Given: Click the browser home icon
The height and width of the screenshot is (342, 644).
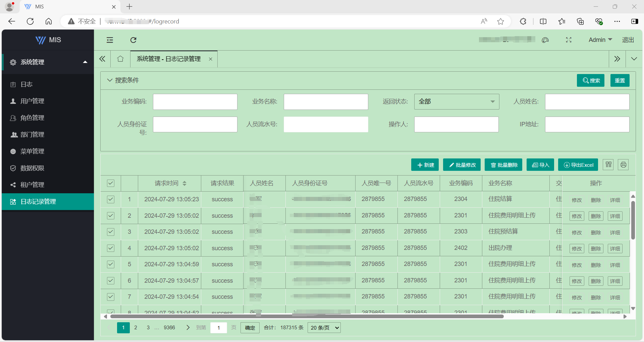Looking at the screenshot, I should (x=49, y=21).
